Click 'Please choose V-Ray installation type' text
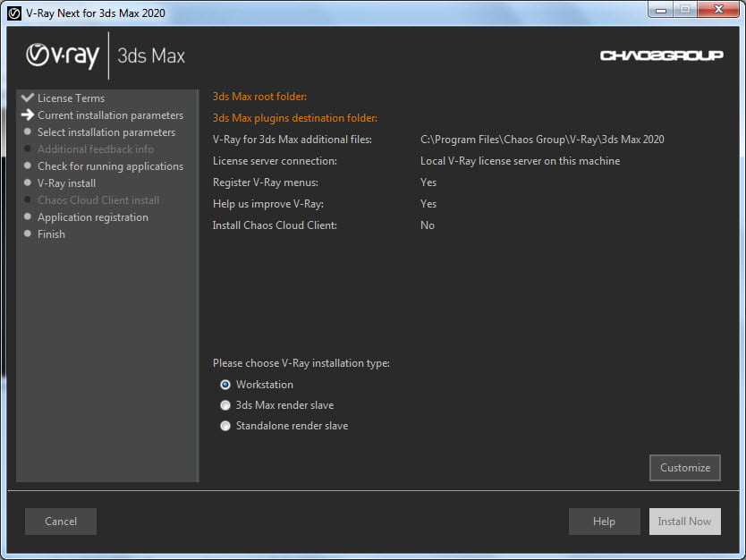The height and width of the screenshot is (560, 746). click(301, 363)
